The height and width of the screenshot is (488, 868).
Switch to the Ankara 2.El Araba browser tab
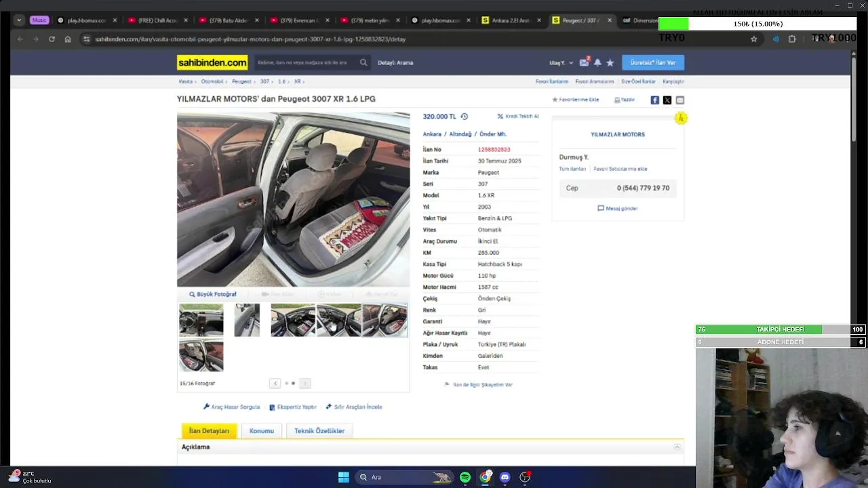point(511,20)
